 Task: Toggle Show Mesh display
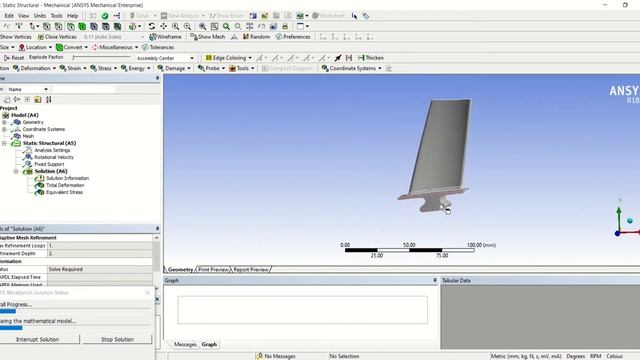tap(208, 37)
